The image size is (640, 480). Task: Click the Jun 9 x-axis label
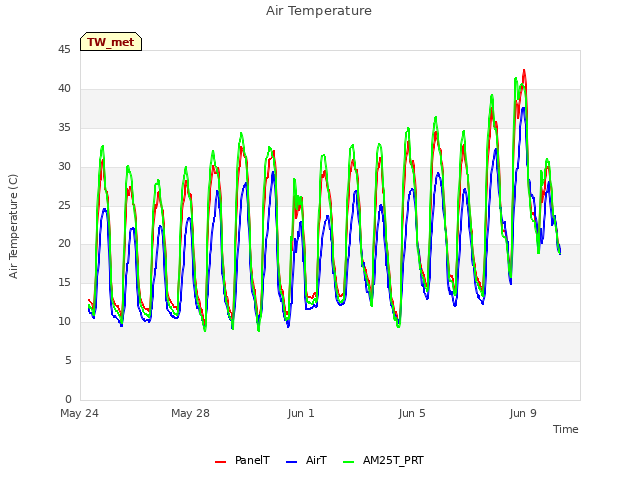click(x=523, y=413)
